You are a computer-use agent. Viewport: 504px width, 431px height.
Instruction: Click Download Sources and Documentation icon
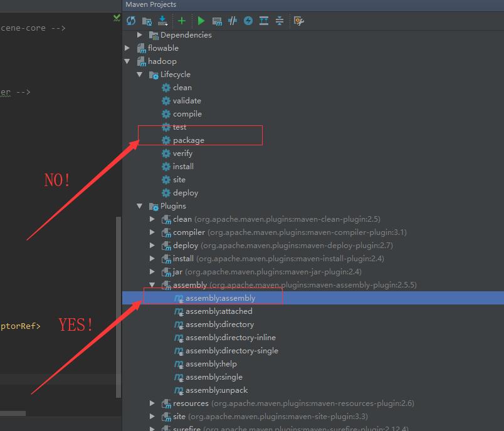point(162,21)
